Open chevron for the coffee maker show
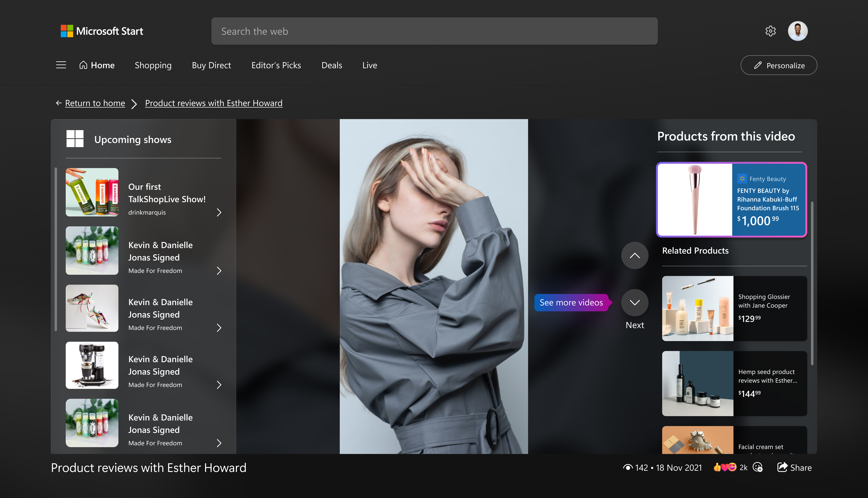868x498 pixels. tap(219, 385)
